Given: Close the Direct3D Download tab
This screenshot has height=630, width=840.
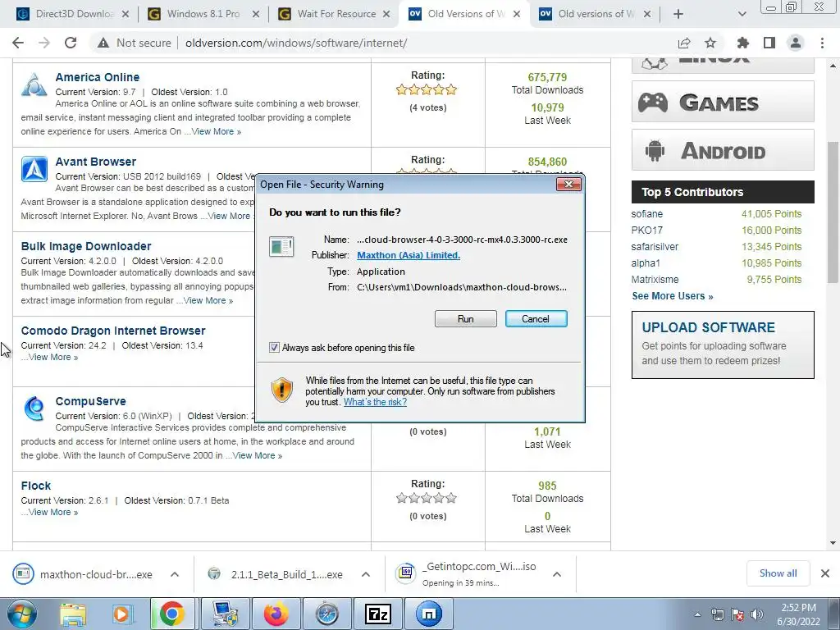Looking at the screenshot, I should pos(126,14).
